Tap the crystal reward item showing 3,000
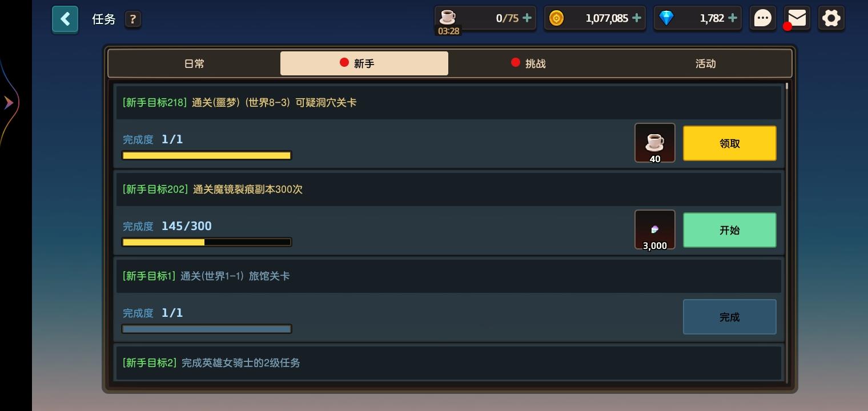Viewport: 868px width, 411px height. pyautogui.click(x=655, y=229)
